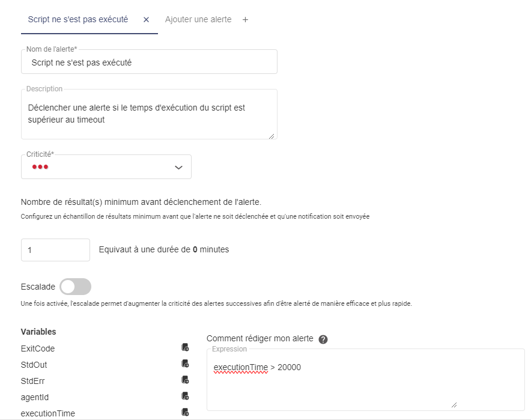Focus the Description text area
531x420 pixels.
point(149,114)
